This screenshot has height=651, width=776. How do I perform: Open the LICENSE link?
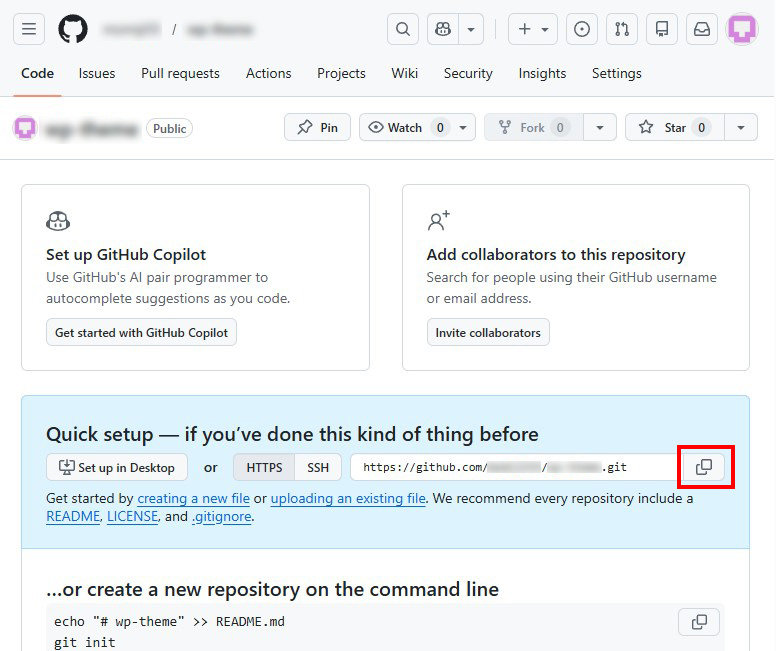[x=132, y=516]
